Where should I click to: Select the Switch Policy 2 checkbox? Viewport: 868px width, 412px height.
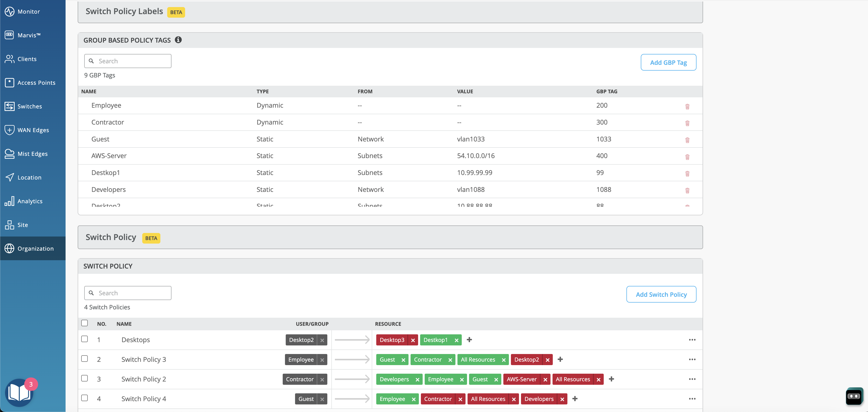(x=84, y=378)
